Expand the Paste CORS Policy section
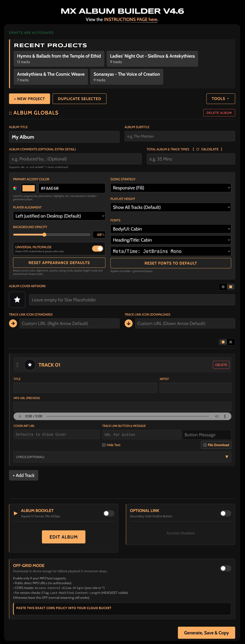Viewport: 245px width, 644px height. [x=122, y=608]
